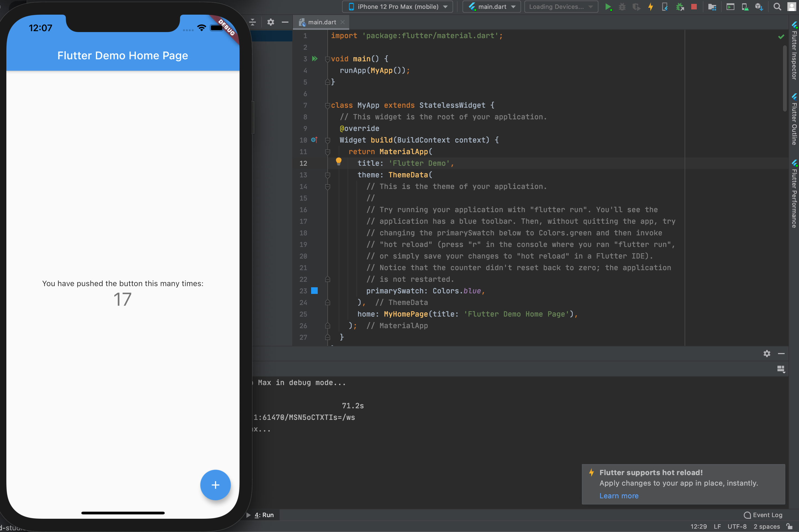This screenshot has width=799, height=532.
Task: Open Flutter DevTools phone icon
Action: [x=665, y=7]
